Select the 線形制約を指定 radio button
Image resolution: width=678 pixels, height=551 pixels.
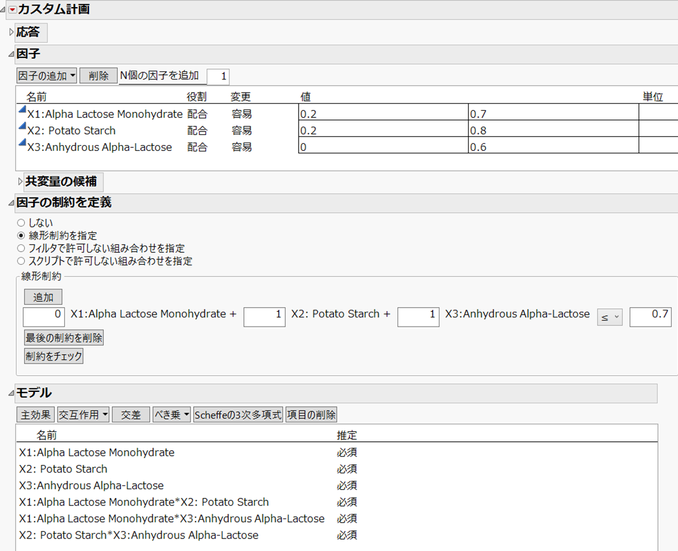(21, 235)
